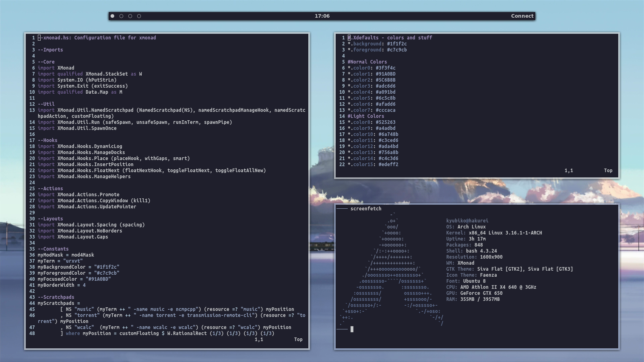Screen dimensions: 644x362
Task: Click the XMonad.Layout.Spacing import line
Action: coord(91,225)
